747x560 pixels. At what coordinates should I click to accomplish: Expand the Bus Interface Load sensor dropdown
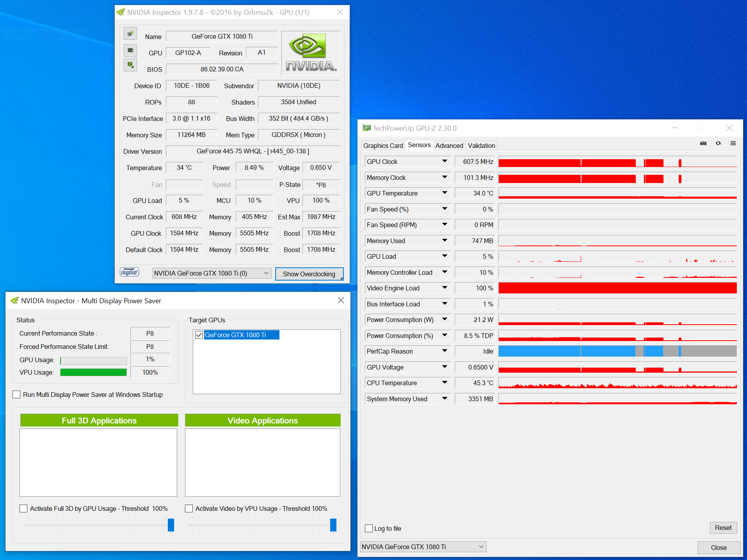tap(445, 304)
